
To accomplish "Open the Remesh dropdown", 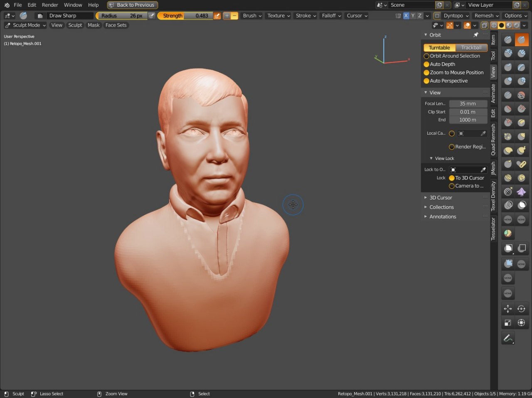I will [x=487, y=16].
